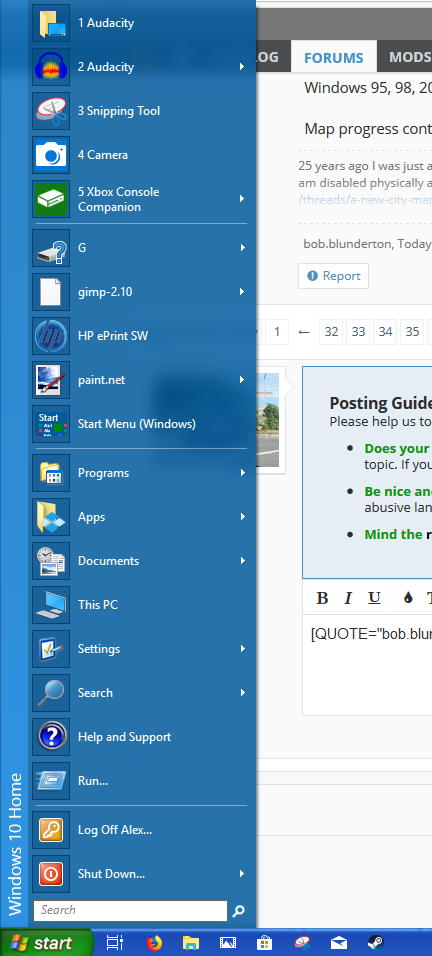Image resolution: width=432 pixels, height=956 pixels.
Task: Expand the Documents submenu arrow
Action: coord(242,561)
